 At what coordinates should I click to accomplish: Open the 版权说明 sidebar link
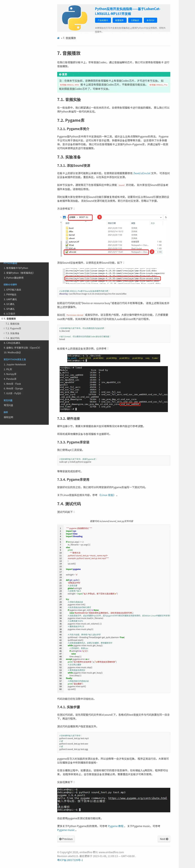point(8,417)
